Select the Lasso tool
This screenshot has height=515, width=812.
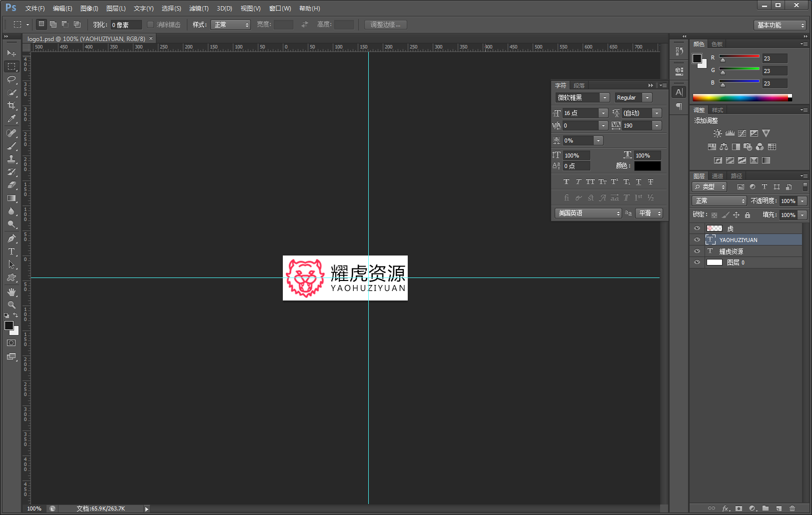(11, 79)
